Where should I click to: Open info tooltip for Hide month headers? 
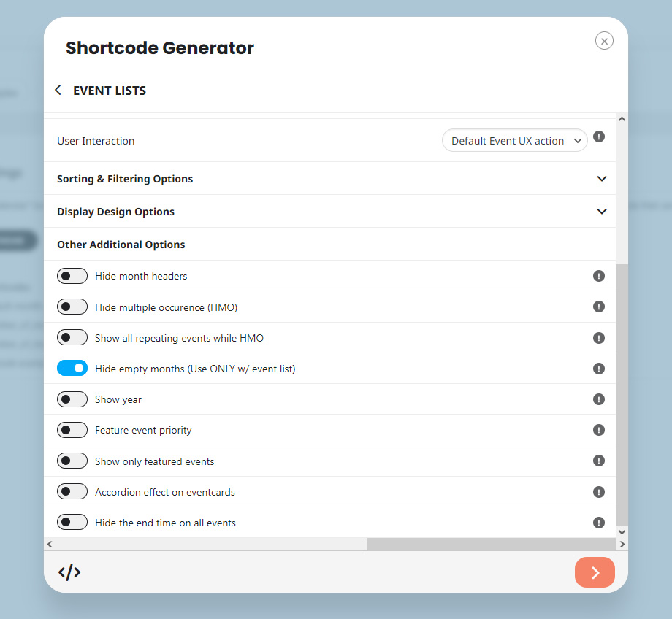click(x=599, y=276)
